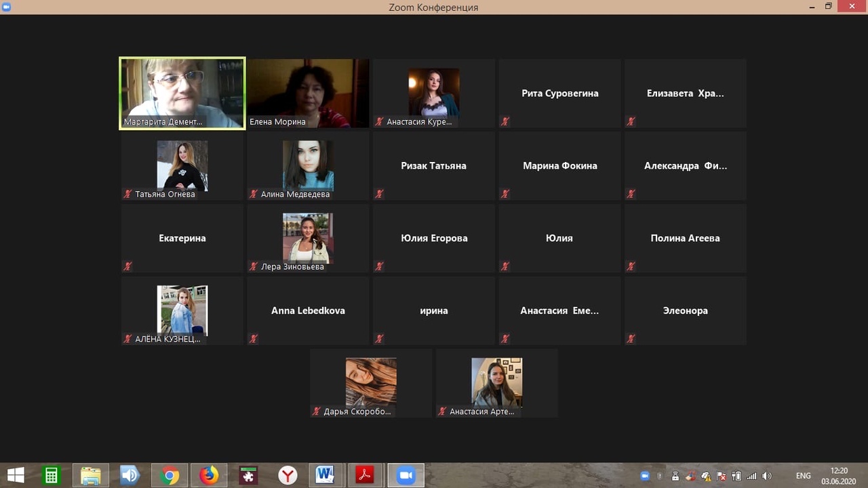Click muted mic icon on Елизавета Хра… tile
Screen dimensions: 868x488
point(631,122)
